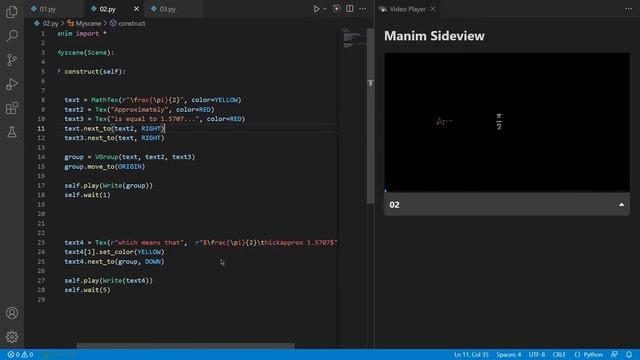The width and height of the screenshot is (640, 360).
Task: Click line 8 MathTex code
Action: 153,100
